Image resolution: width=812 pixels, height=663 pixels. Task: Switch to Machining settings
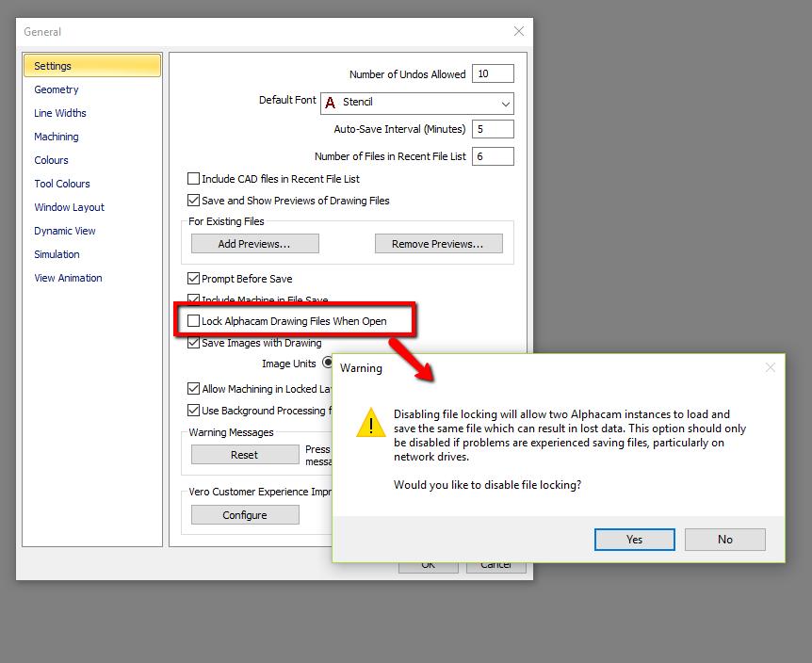click(56, 137)
